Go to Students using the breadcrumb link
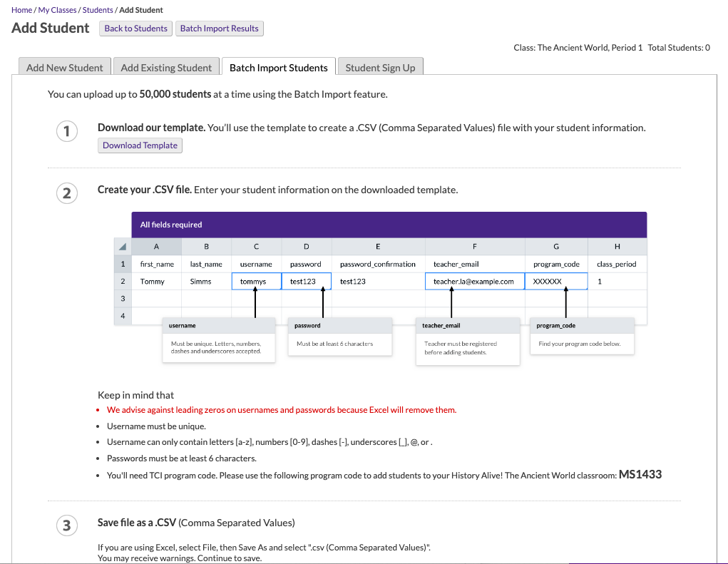This screenshot has height=564, width=728. [97, 10]
